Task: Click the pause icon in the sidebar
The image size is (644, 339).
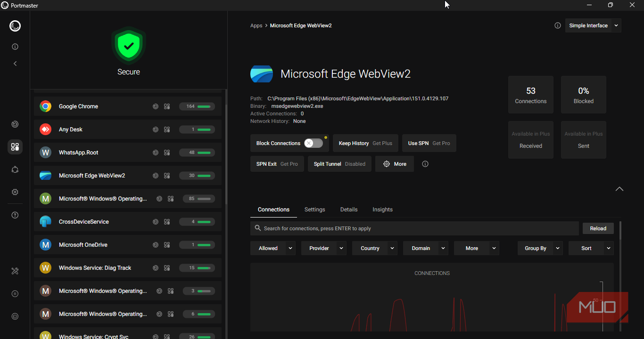Action: pyautogui.click(x=15, y=294)
